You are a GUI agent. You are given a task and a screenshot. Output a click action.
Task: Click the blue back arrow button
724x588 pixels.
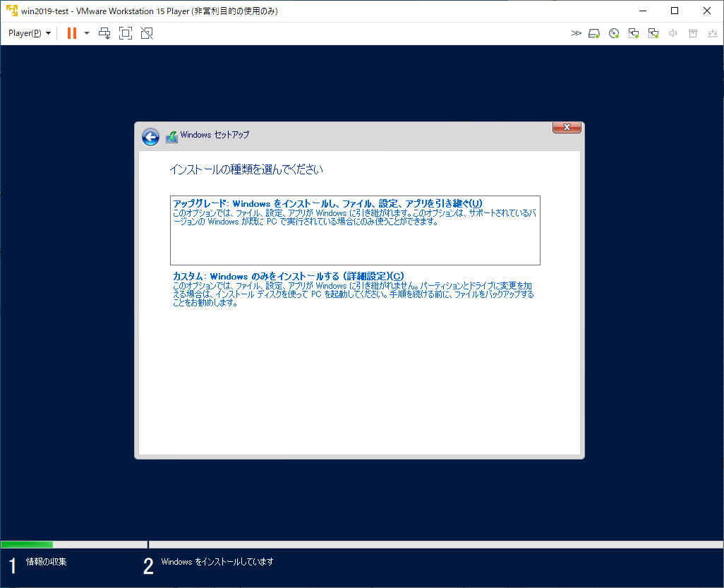tap(150, 137)
